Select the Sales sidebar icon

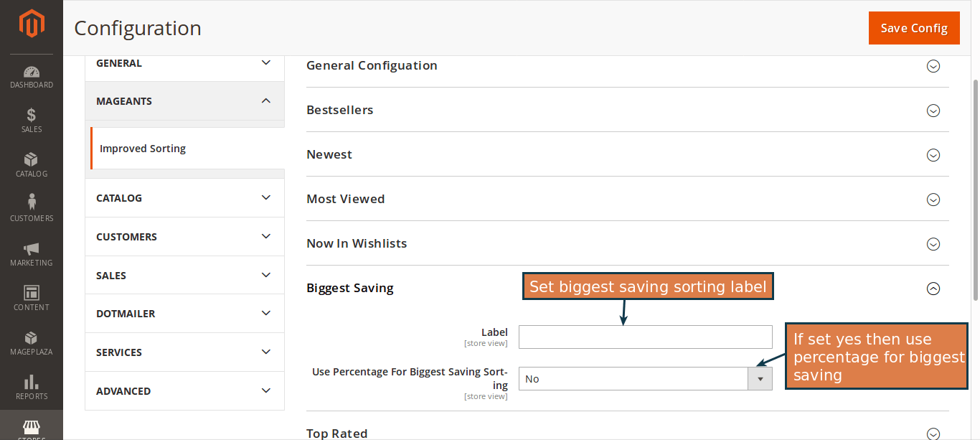pos(31,120)
